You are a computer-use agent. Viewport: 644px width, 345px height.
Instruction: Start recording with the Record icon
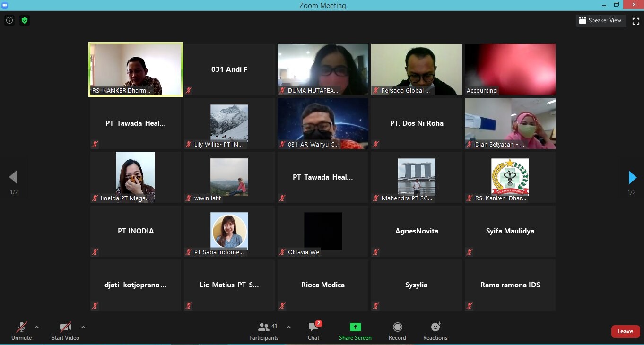point(397,327)
